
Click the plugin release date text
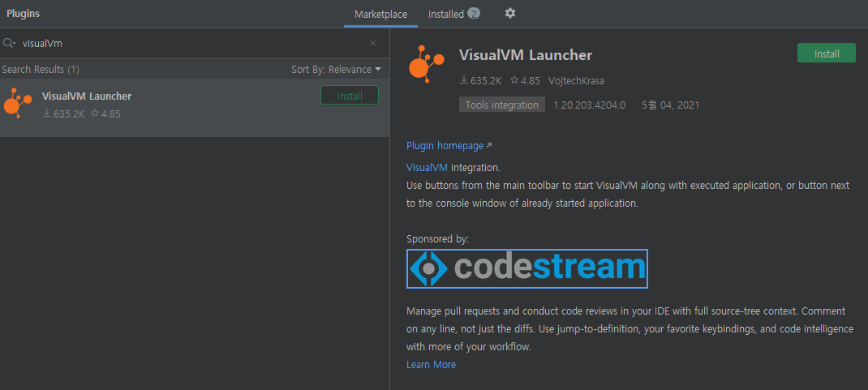tap(670, 105)
